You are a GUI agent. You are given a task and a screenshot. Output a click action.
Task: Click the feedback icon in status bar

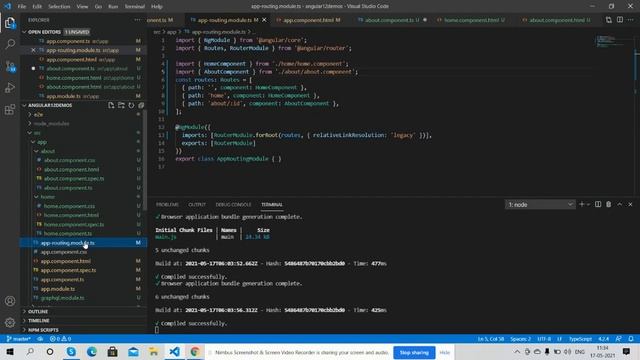click(x=619, y=339)
